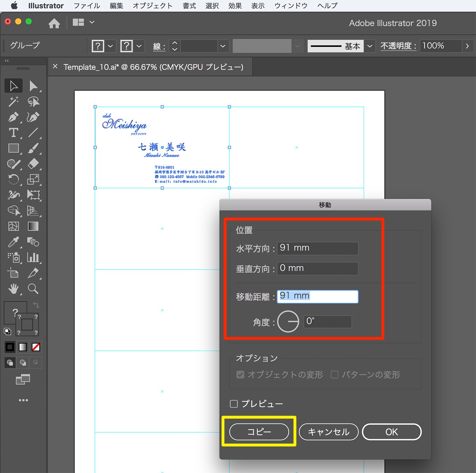Expand fill color dropdown in control bar

[110, 46]
